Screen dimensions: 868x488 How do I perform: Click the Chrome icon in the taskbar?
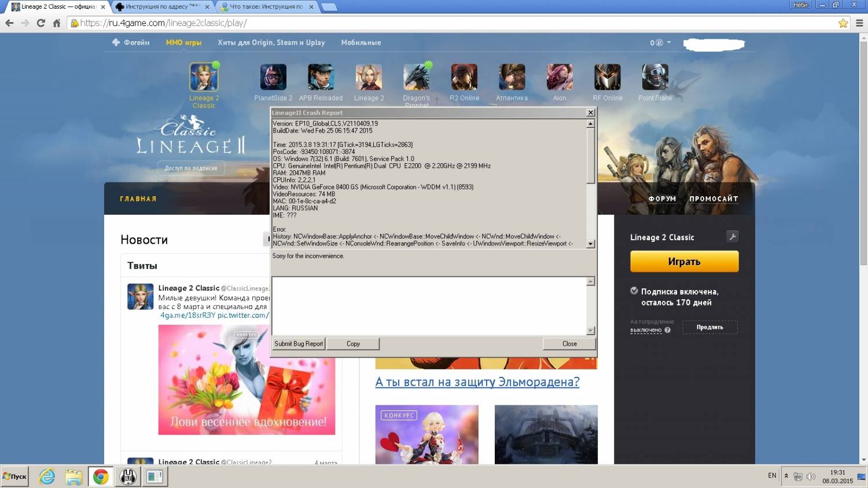[101, 477]
